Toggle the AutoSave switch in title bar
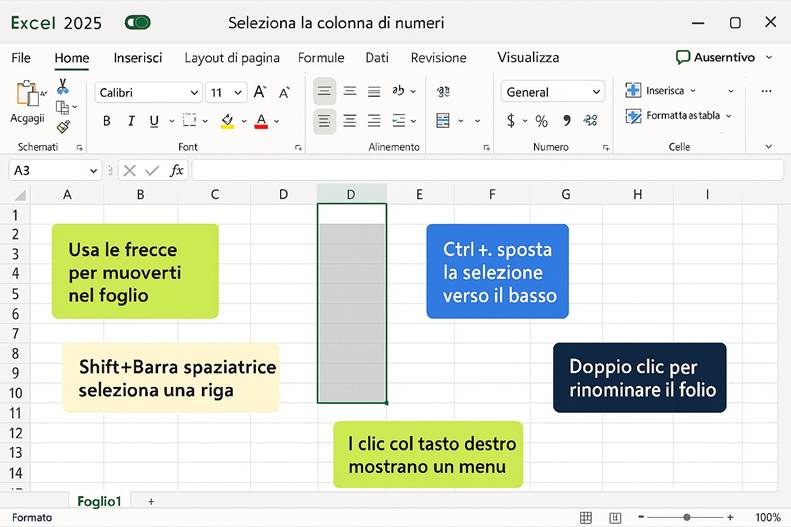Image resolution: width=791 pixels, height=527 pixels. point(138,23)
